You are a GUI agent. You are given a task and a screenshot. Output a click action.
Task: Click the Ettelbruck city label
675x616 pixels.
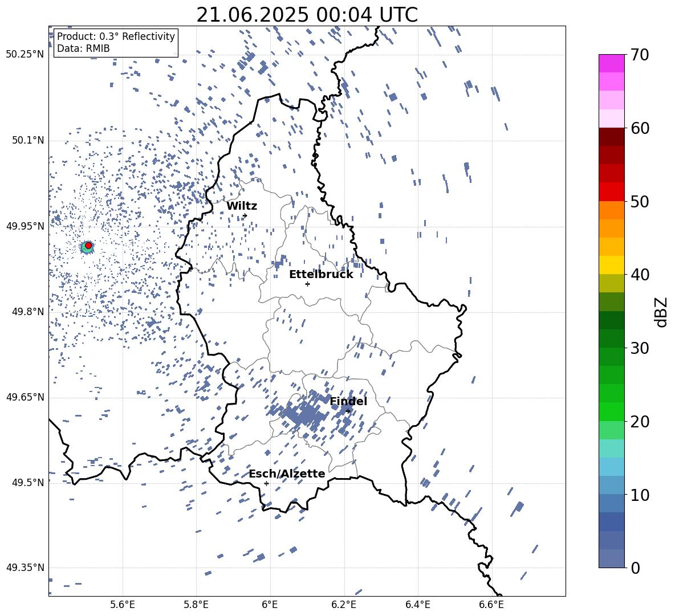[x=321, y=275]
